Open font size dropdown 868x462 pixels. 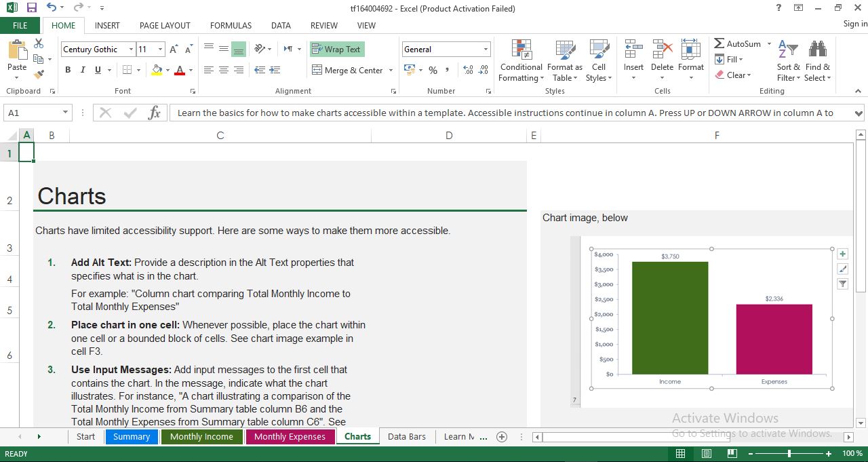[x=161, y=50]
